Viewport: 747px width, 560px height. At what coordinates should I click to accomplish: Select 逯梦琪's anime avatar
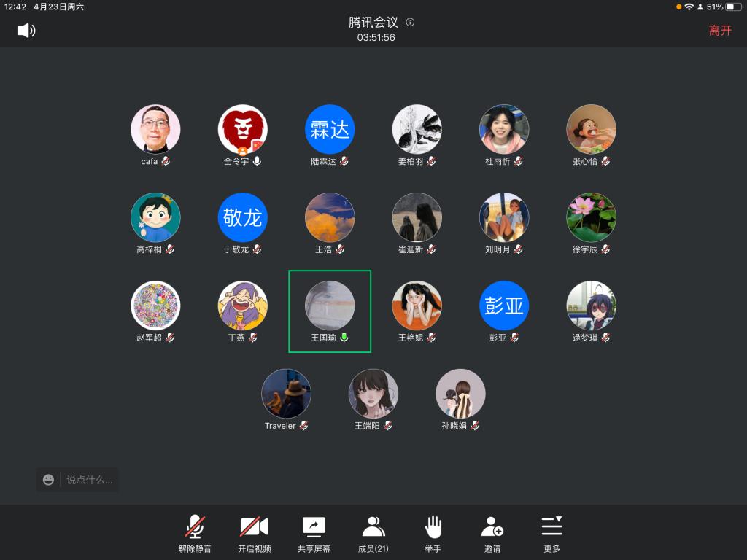tap(591, 306)
